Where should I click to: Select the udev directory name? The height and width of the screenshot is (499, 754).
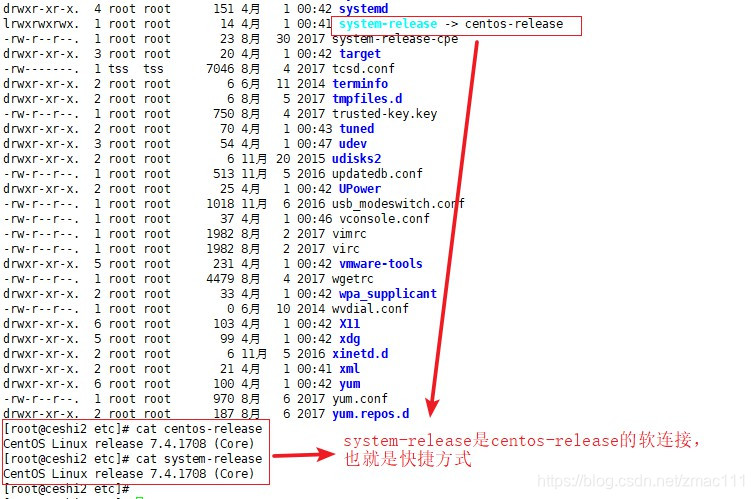click(353, 144)
